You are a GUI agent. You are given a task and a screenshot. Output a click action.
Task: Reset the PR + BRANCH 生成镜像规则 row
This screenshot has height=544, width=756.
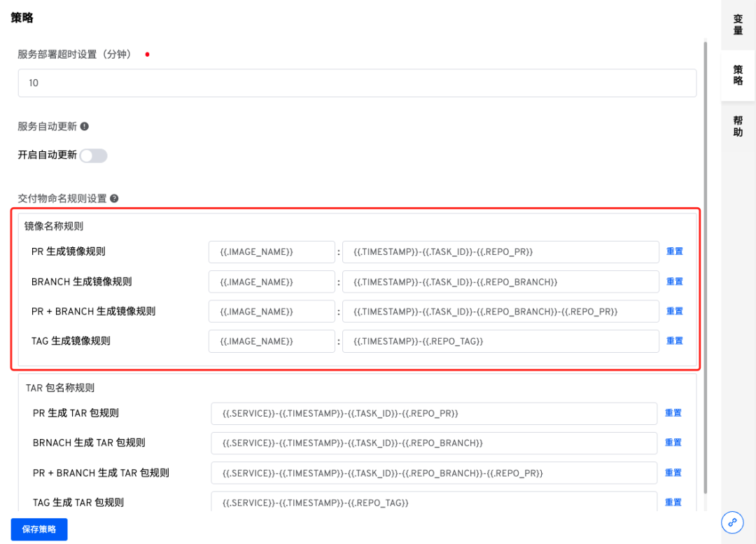(675, 311)
